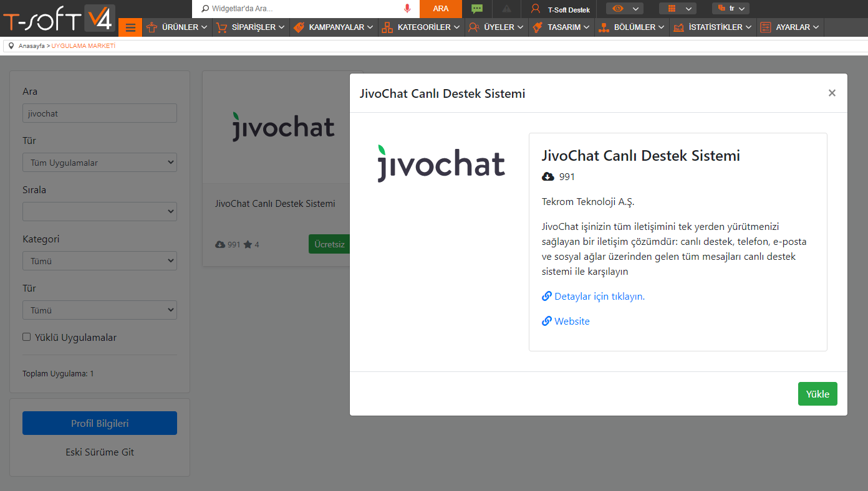Open the Eski Sürüme Git link
868x491 pixels.
click(x=100, y=452)
